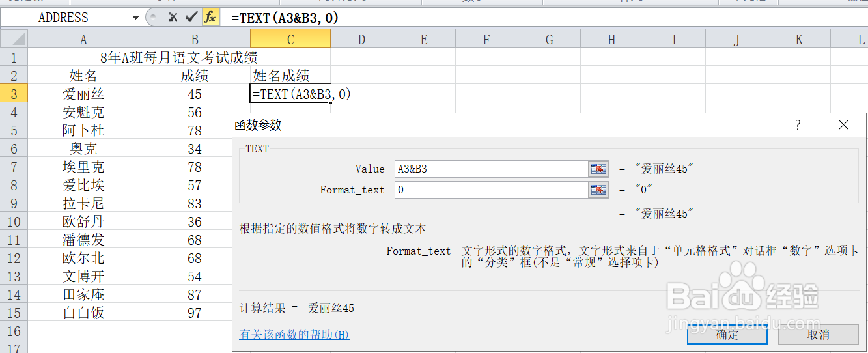Image resolution: width=868 pixels, height=353 pixels.
Task: Click cell containing 阿卜杜
Action: click(x=83, y=130)
